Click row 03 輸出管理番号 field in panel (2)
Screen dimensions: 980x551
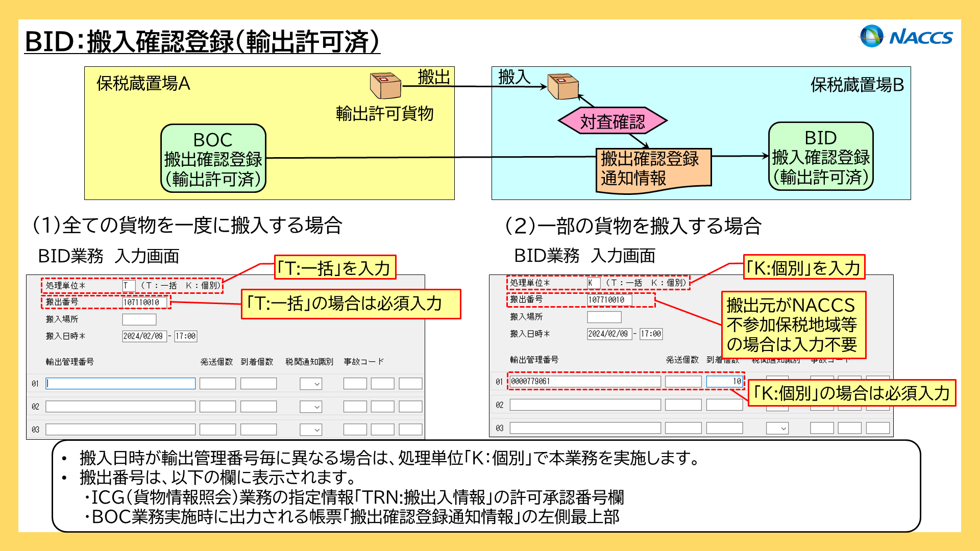click(585, 428)
